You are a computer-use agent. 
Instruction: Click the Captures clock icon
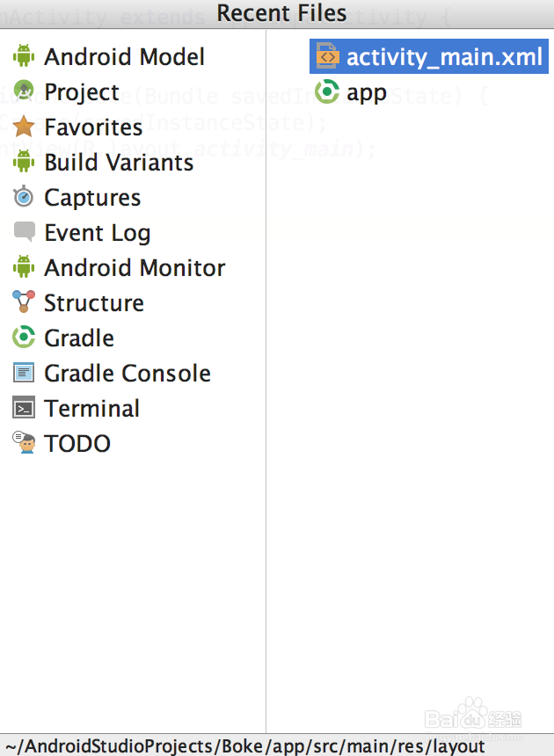tap(23, 197)
